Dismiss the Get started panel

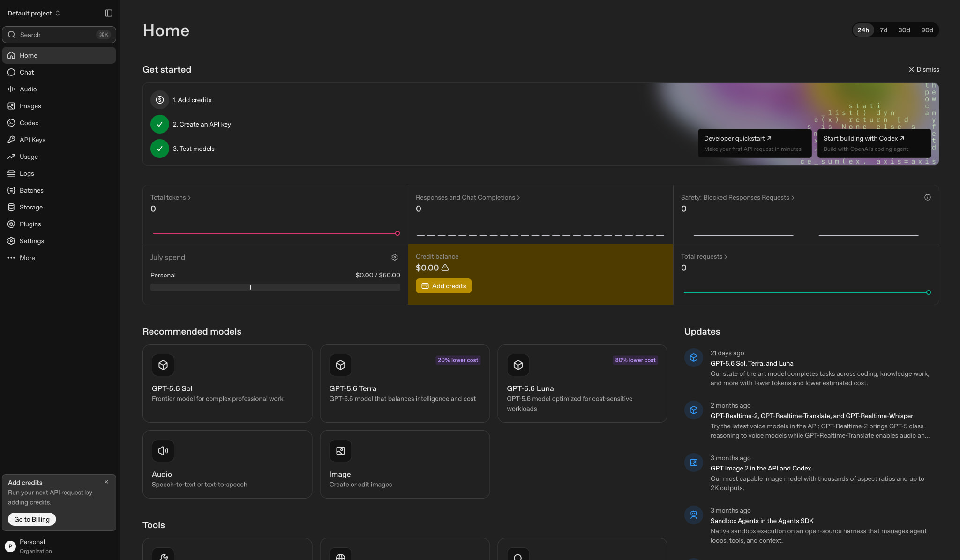924,69
